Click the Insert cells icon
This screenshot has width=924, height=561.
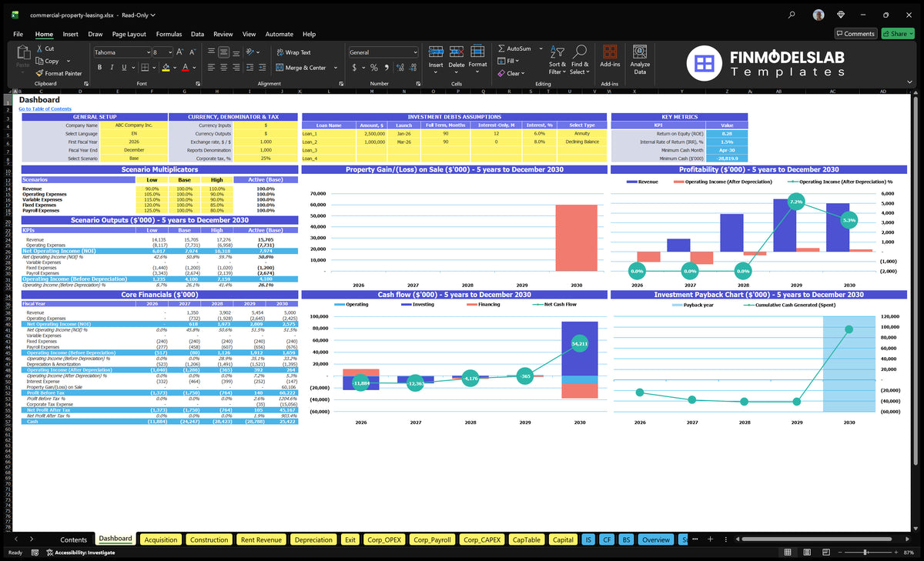tap(436, 52)
